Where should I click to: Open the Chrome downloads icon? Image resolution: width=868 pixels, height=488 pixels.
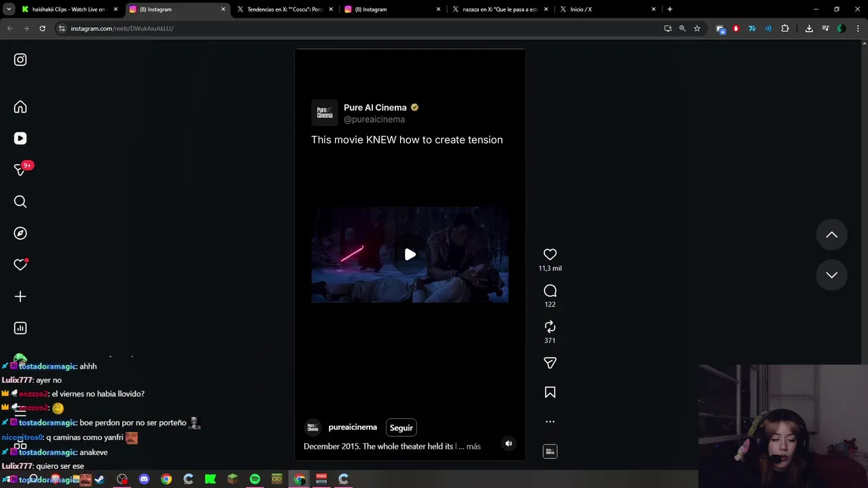809,28
